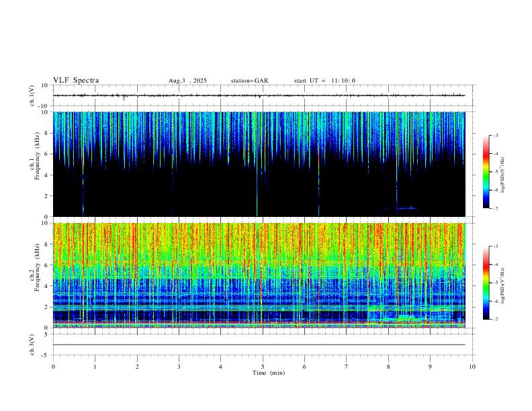
Task: Click the "-3" label on the ch.1 color bar
Action: 496,135
